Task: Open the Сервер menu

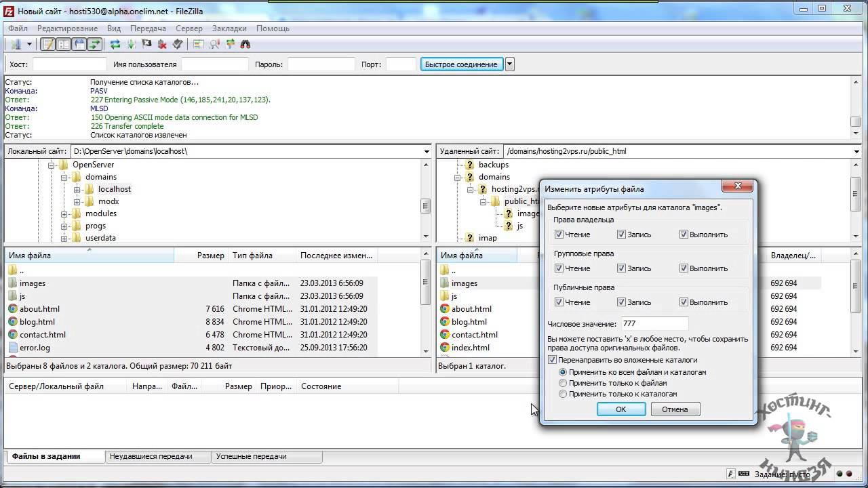Action: click(189, 28)
